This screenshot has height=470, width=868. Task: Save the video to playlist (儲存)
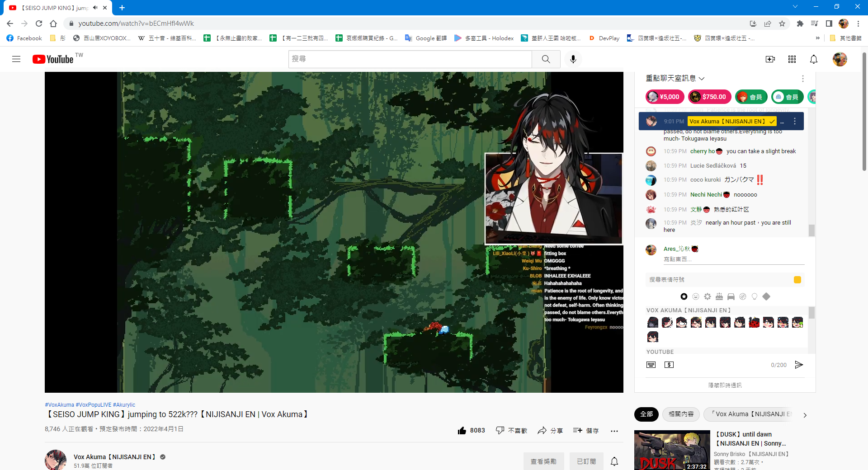point(586,431)
